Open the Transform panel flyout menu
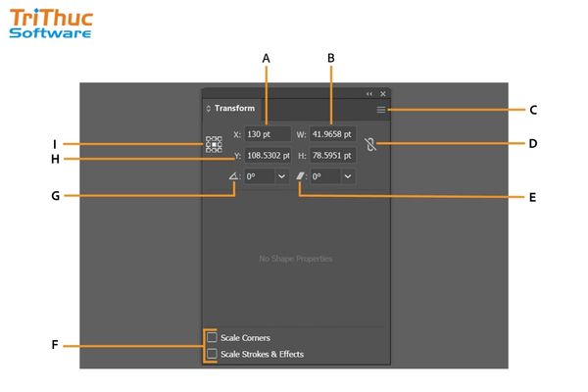Viewport: 588px width, 392px height. (380, 110)
